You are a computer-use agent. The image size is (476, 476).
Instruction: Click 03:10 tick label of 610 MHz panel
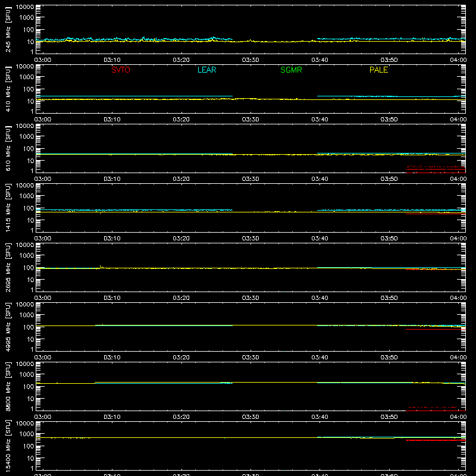112,179
